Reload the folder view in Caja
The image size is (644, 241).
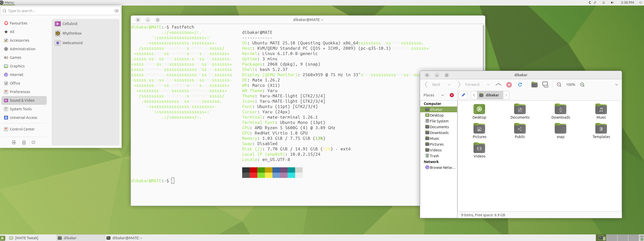[520, 85]
